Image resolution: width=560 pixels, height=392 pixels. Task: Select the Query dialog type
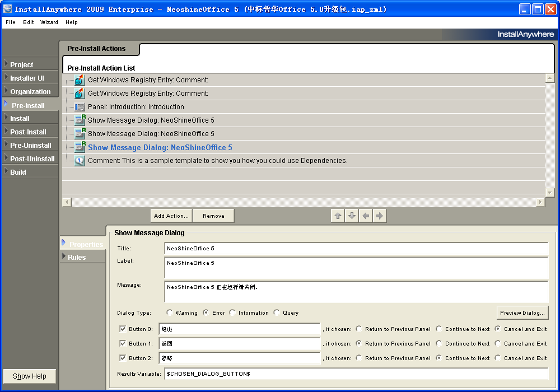[277, 312]
